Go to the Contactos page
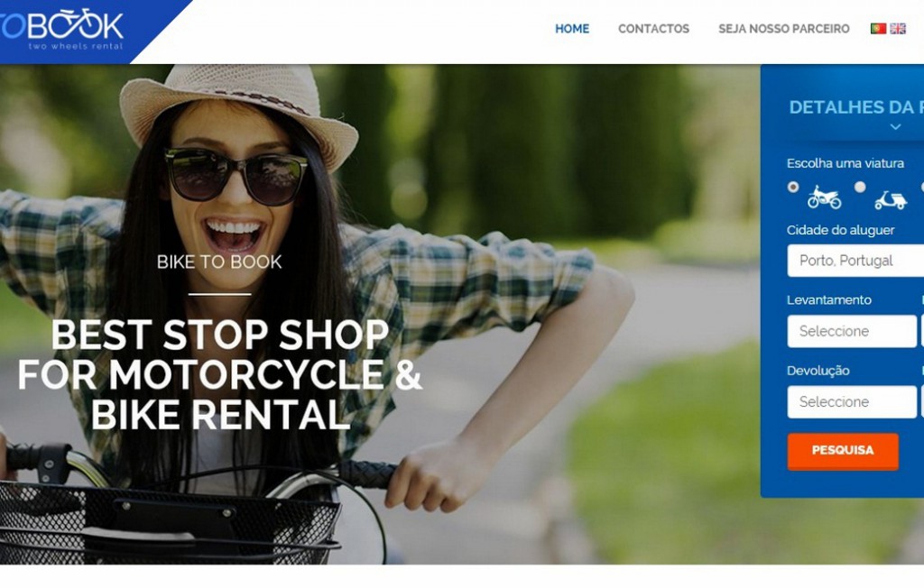This screenshot has width=924, height=588. 653,28
